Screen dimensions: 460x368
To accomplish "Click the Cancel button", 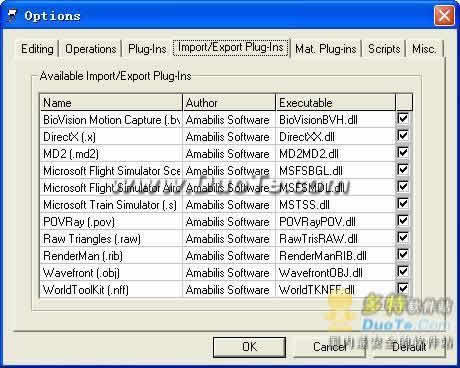I will pos(329,347).
